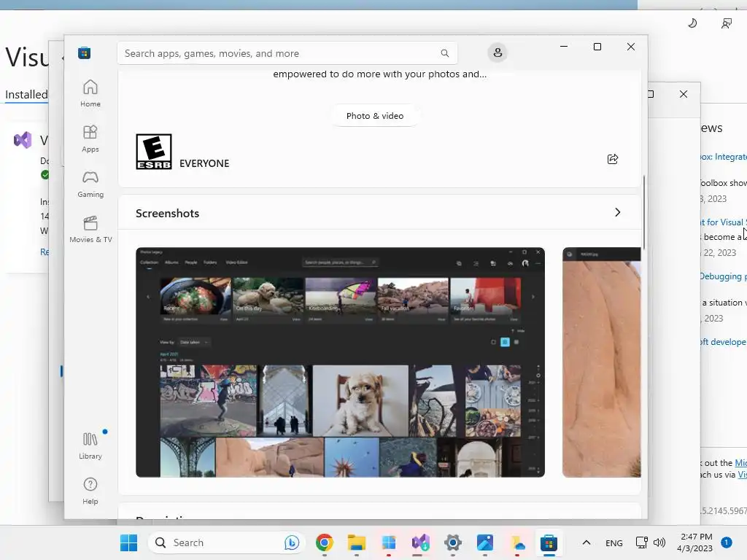Image resolution: width=747 pixels, height=560 pixels.
Task: Click 'ox: Integrate' news link in Installer
Action: coord(723,157)
